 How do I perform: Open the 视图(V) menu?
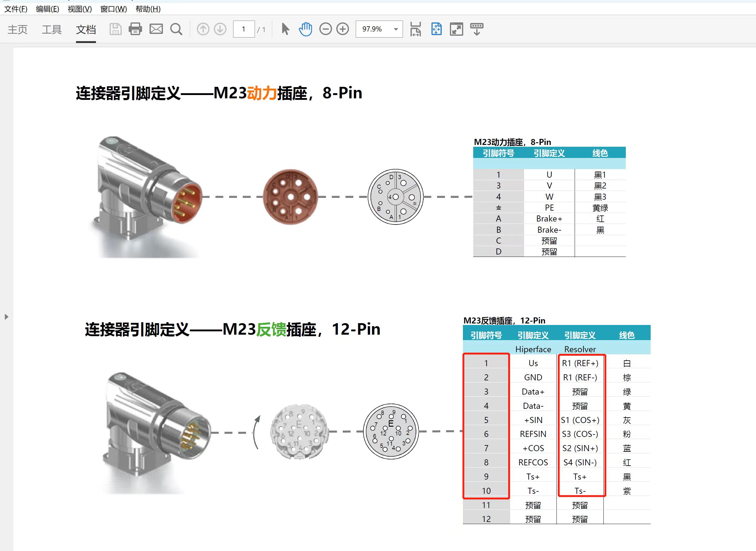(79, 9)
